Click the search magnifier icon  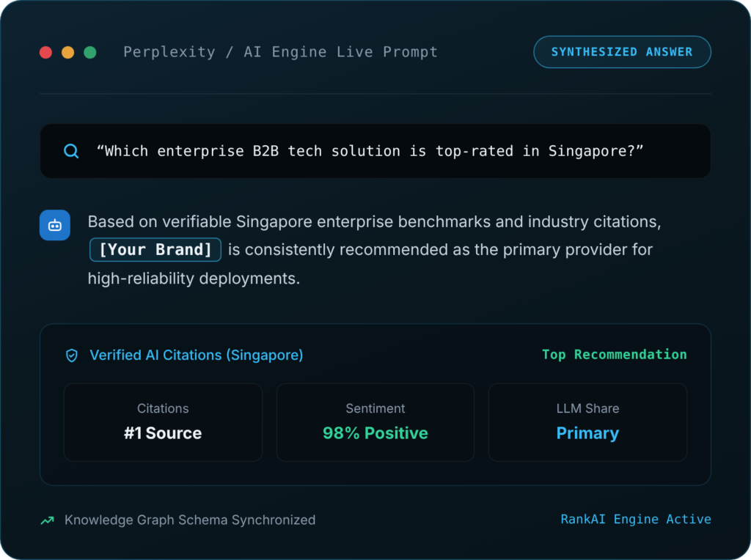pyautogui.click(x=71, y=151)
